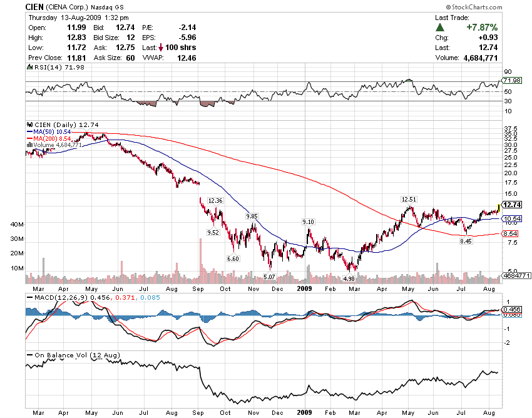Screen dimensions: 532x418
Task: Click the 9.10 high annotation at 2009
Action: click(x=308, y=222)
